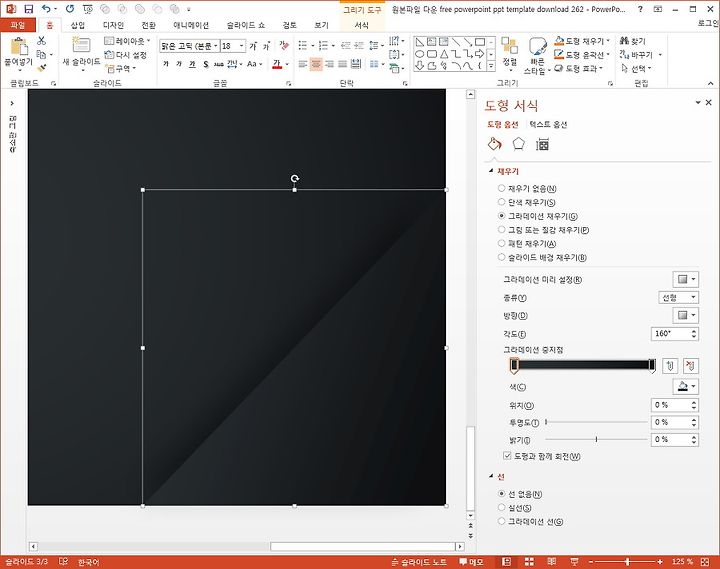Open the 디자인 design tab
The width and height of the screenshot is (720, 569).
113,25
